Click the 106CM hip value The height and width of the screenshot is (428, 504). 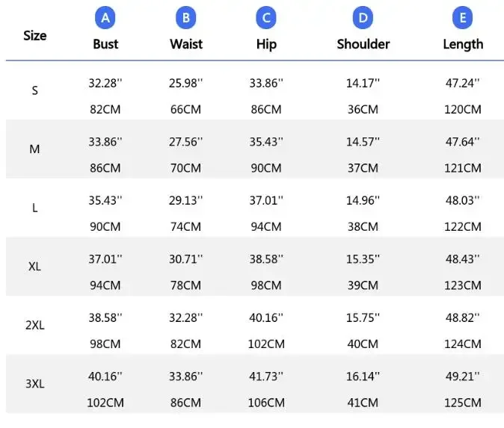click(x=266, y=403)
